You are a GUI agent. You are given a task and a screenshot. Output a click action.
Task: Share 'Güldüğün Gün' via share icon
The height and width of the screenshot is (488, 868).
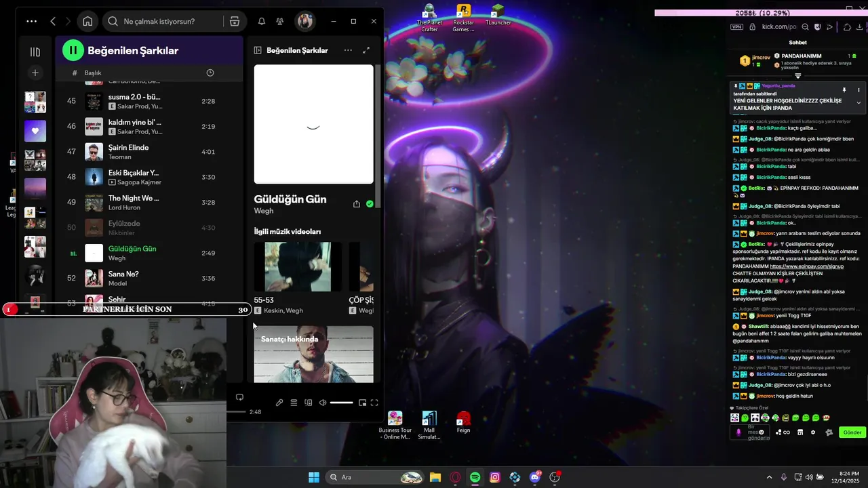tap(357, 203)
